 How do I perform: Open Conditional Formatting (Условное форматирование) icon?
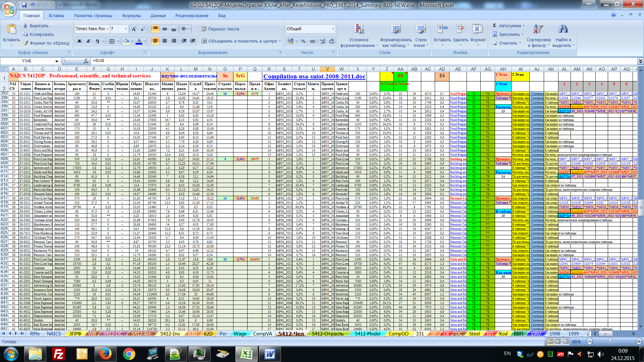359,29
